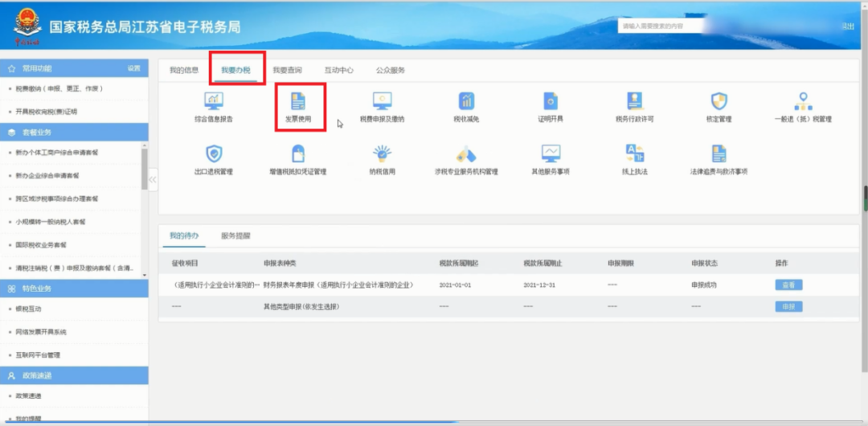868x426 pixels.
Task: Open 银税互动 under 特色业务
Action: (28, 309)
